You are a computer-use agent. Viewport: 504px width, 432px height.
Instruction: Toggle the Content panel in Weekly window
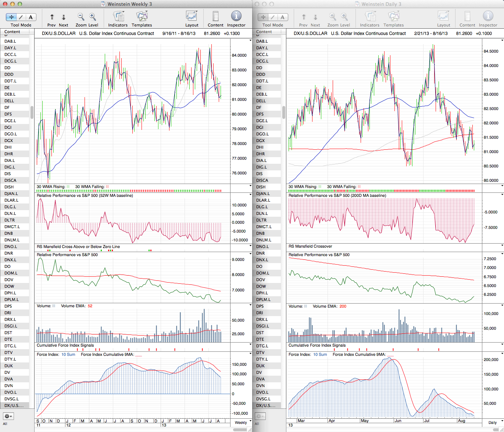pyautogui.click(x=215, y=17)
